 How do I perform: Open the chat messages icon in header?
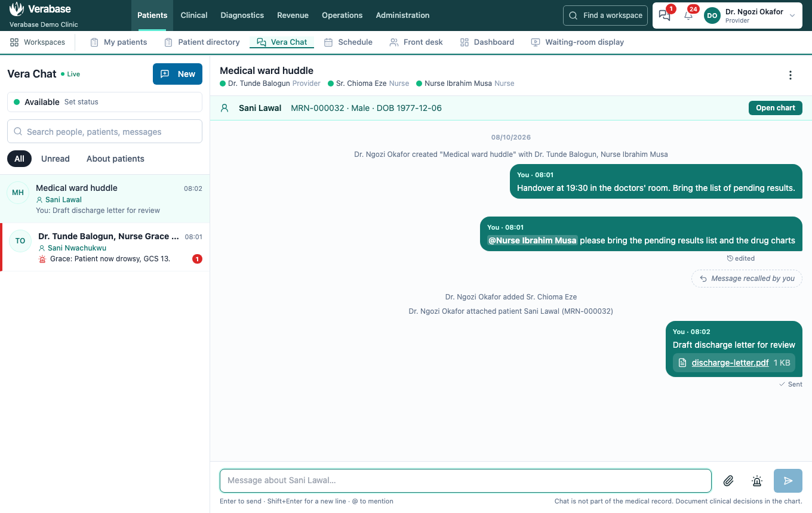tap(665, 16)
